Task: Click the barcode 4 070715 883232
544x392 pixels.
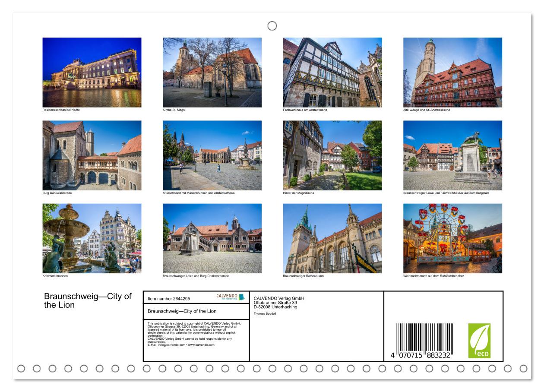Action: tap(422, 341)
